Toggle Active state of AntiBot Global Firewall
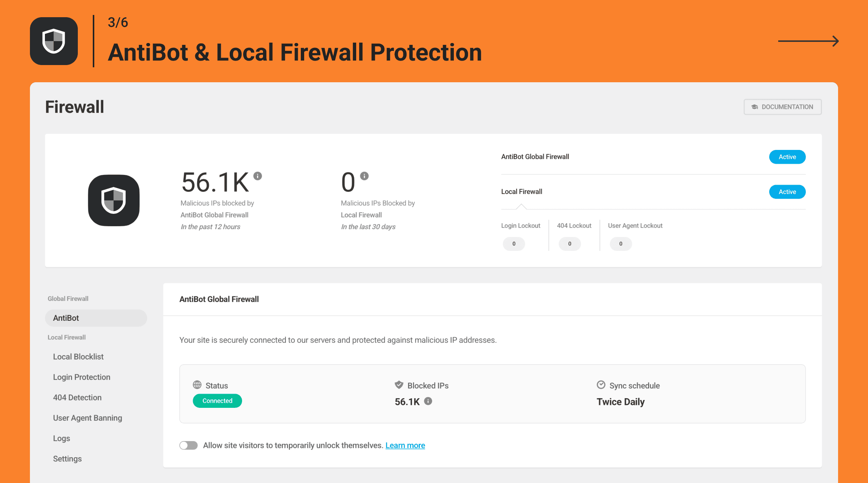 (787, 157)
